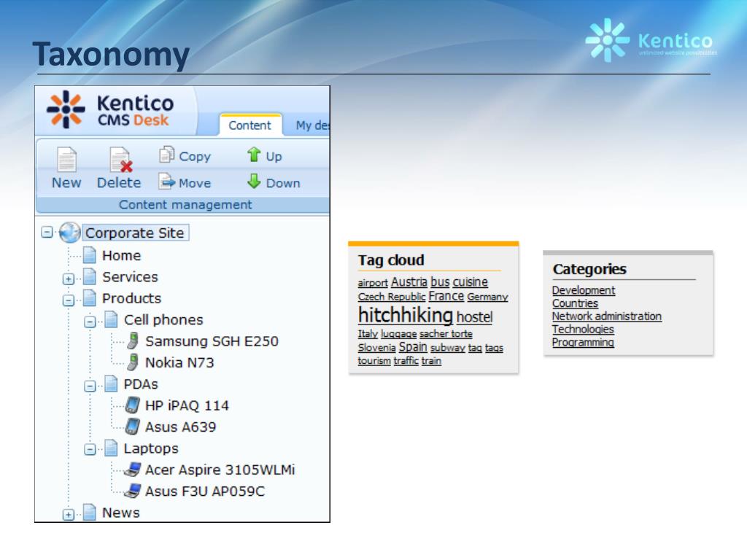The image size is (747, 560).
Task: Select the Asus F3U AP059C label
Action: pyautogui.click(x=205, y=491)
